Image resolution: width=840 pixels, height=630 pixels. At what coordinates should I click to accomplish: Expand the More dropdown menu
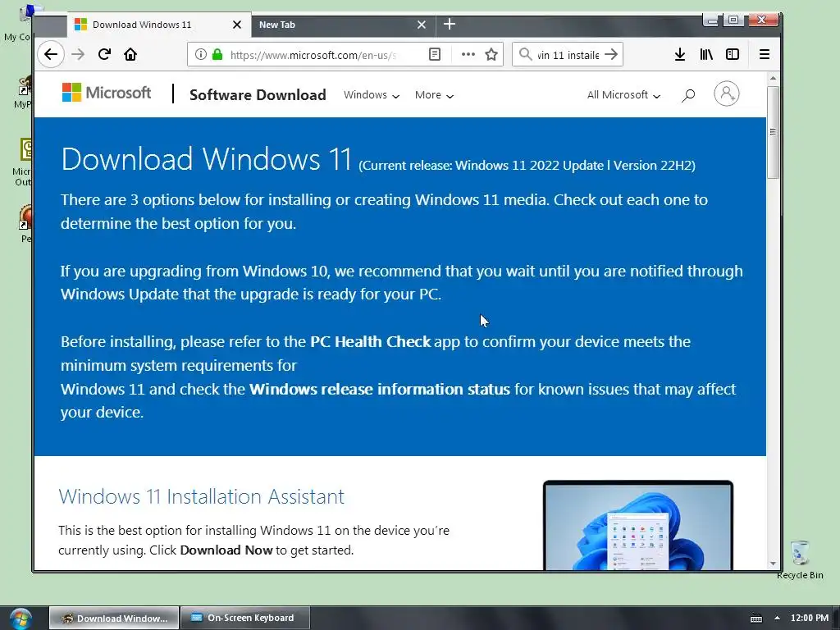434,95
